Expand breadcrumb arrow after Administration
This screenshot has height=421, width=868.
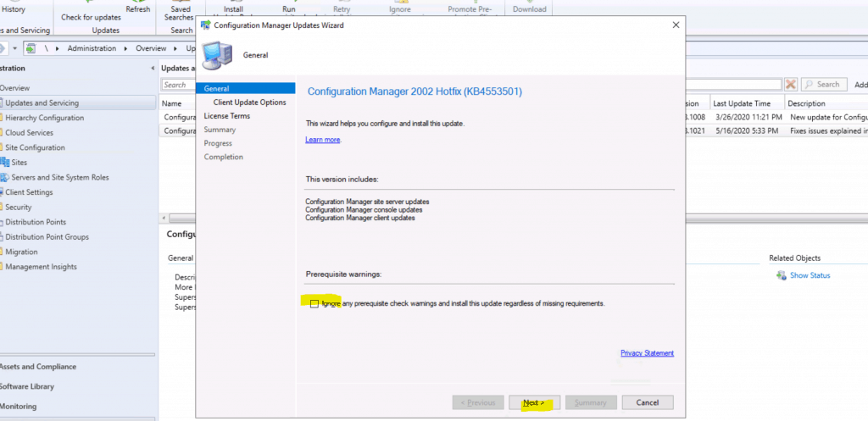click(124, 48)
